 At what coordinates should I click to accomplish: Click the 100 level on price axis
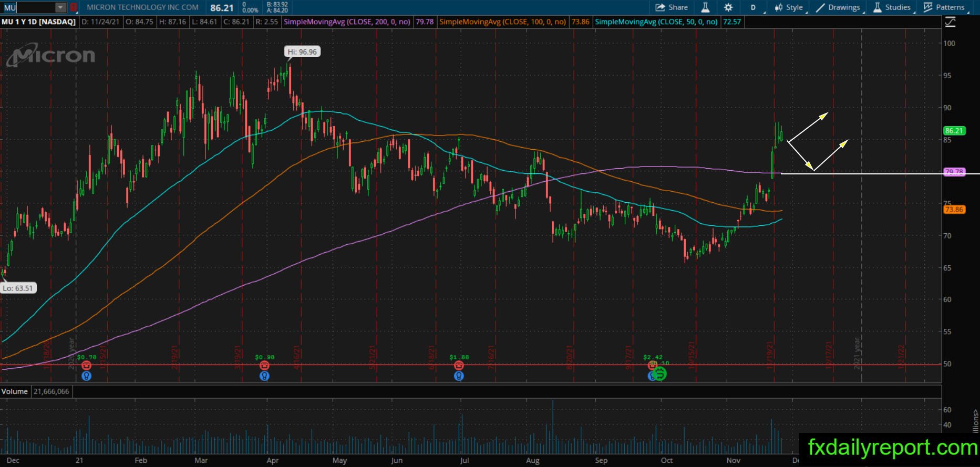[950, 44]
